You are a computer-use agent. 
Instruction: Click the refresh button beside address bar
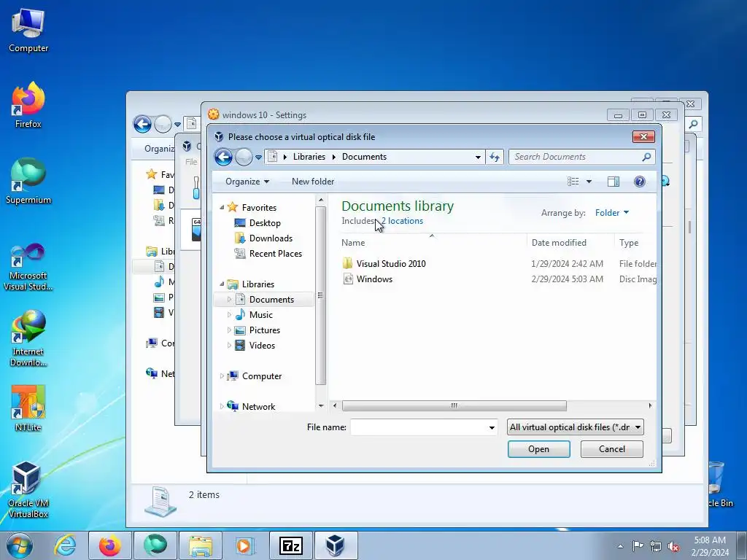pos(495,157)
